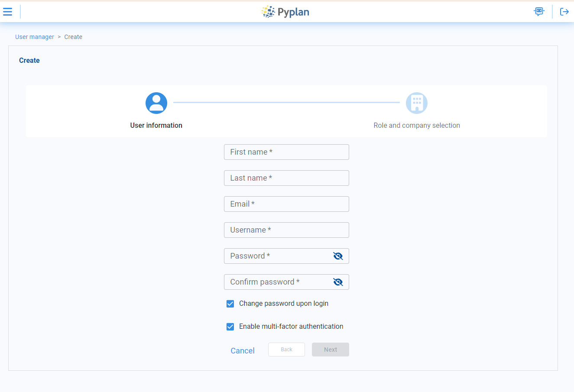Viewport: 574px width, 392px height.
Task: Click the Create breadcrumb item
Action: pyautogui.click(x=73, y=37)
